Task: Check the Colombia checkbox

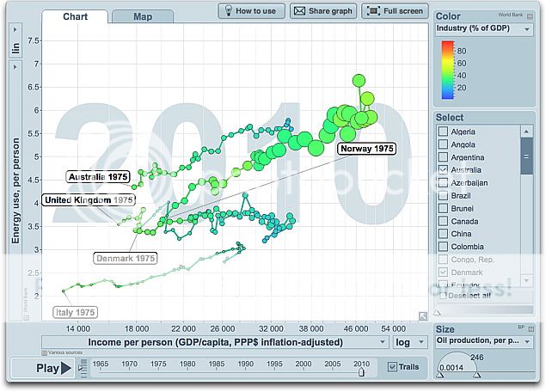Action: (x=443, y=247)
